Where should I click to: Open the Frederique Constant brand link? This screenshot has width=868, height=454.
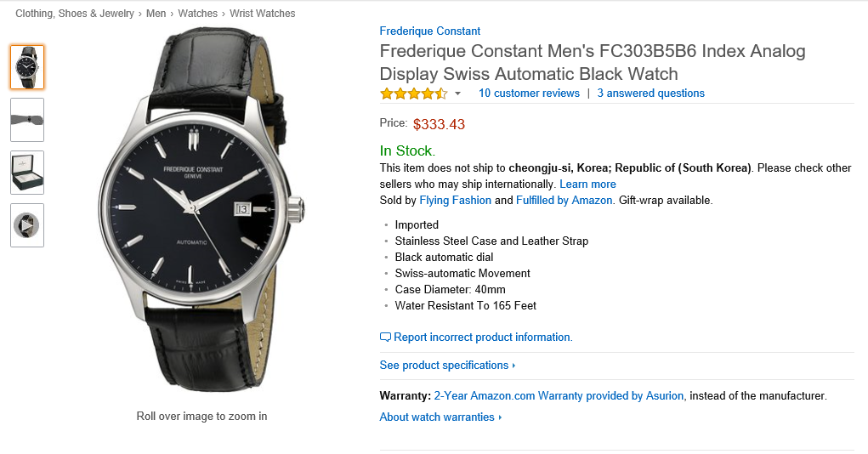[x=429, y=31]
